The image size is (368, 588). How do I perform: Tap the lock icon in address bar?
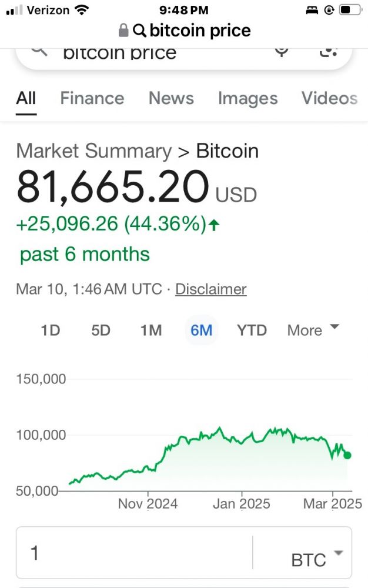tap(123, 30)
